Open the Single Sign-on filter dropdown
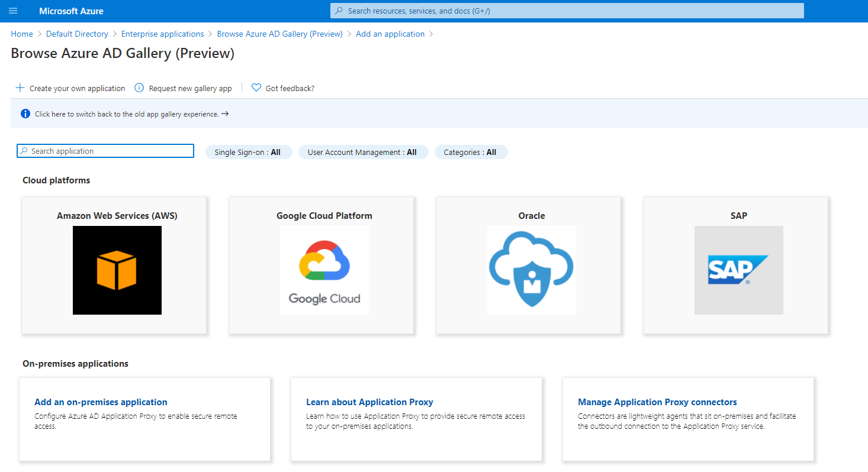Viewport: 868px width, 472px height. coord(248,152)
